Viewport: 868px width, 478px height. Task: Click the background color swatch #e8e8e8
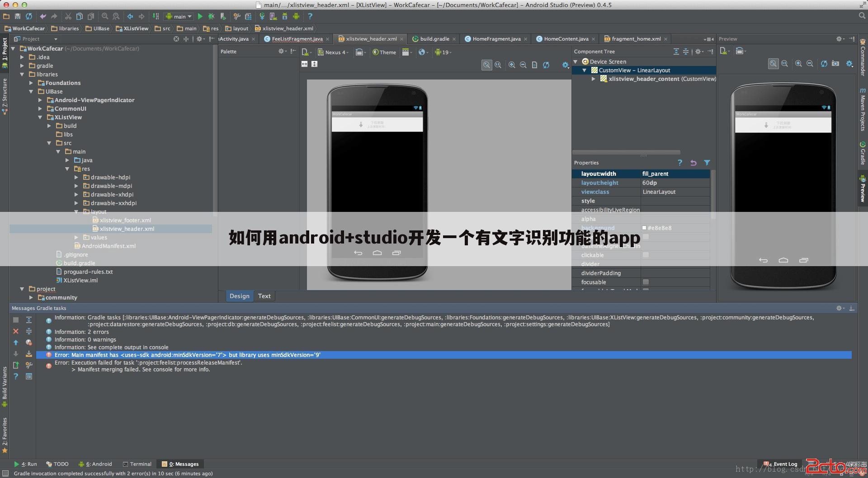pos(644,228)
